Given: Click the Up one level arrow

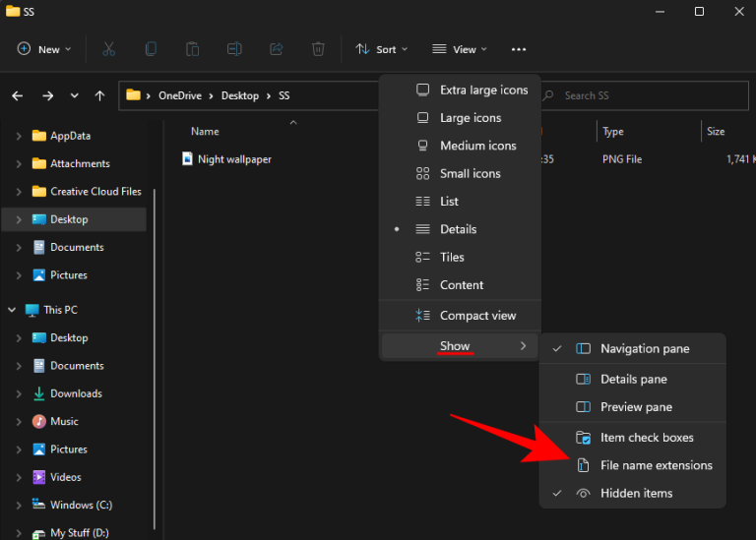Looking at the screenshot, I should [99, 96].
